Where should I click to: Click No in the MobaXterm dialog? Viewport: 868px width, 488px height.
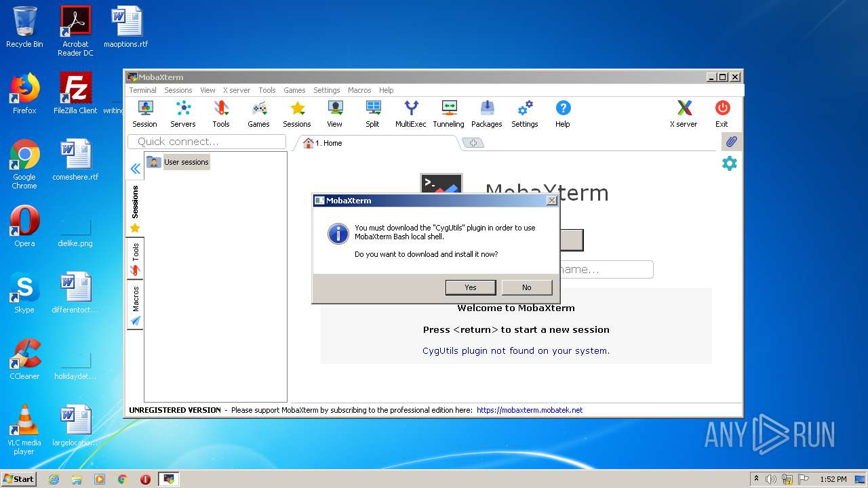point(527,287)
